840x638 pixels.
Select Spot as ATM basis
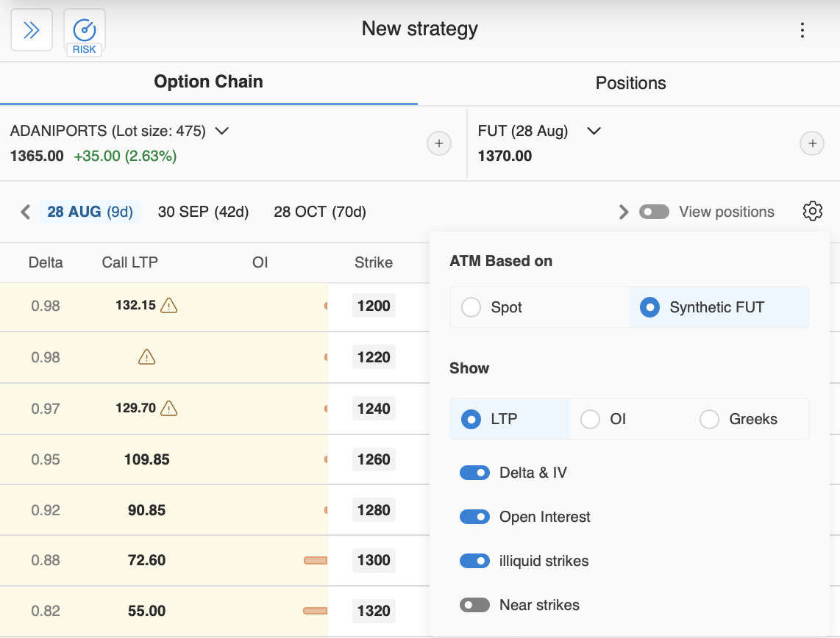click(x=471, y=307)
